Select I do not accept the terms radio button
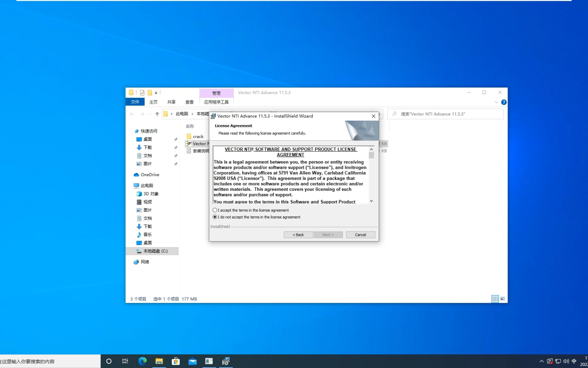The height and width of the screenshot is (368, 588). tap(215, 217)
